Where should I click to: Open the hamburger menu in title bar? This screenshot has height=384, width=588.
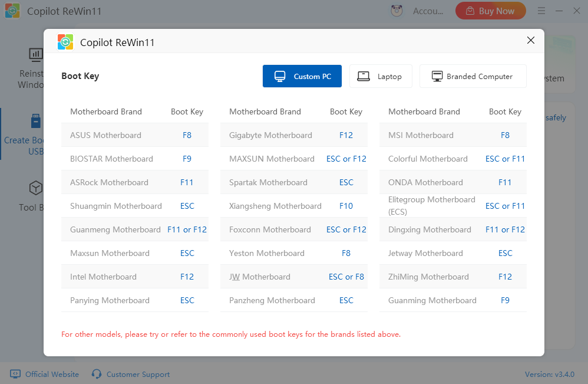coord(542,11)
